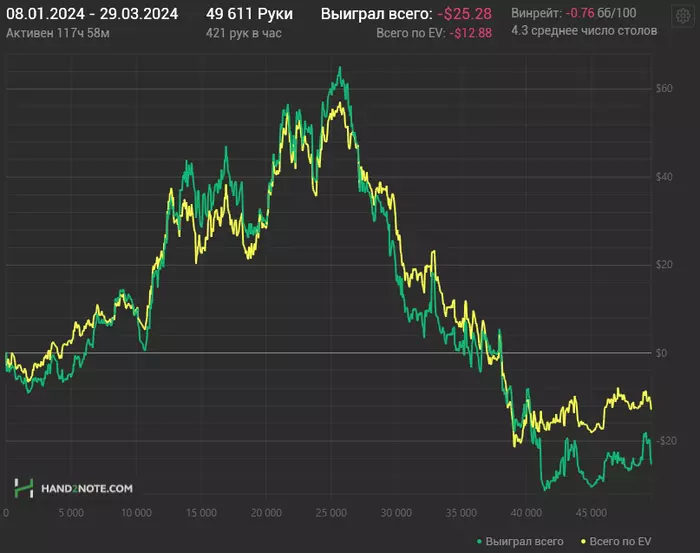
Task: Click the -$12.88 EV total value
Action: [471, 33]
